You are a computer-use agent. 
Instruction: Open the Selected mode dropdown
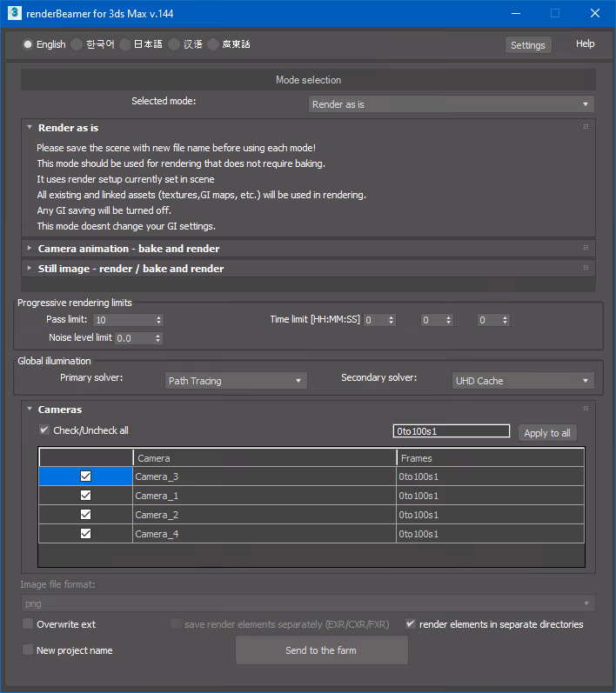tap(451, 104)
